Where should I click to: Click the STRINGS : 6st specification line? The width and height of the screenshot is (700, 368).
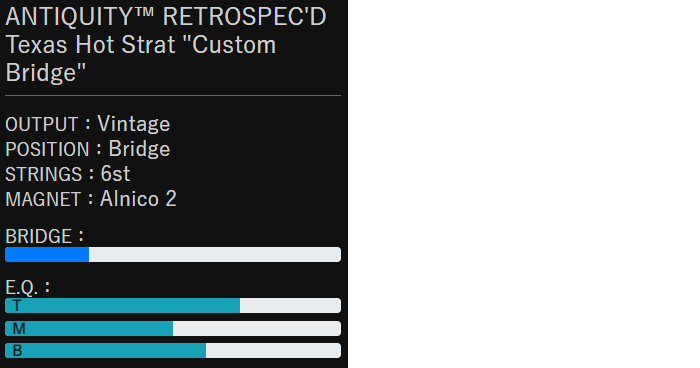67,174
